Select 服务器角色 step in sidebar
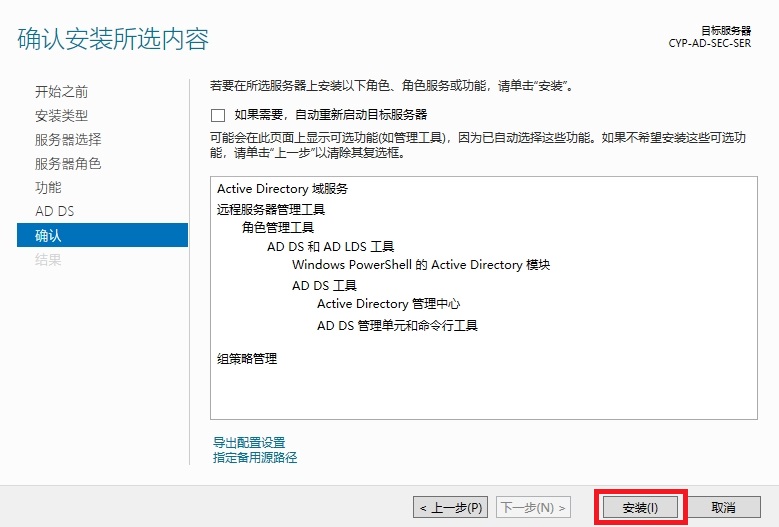Image resolution: width=779 pixels, height=527 pixels. 68,163
